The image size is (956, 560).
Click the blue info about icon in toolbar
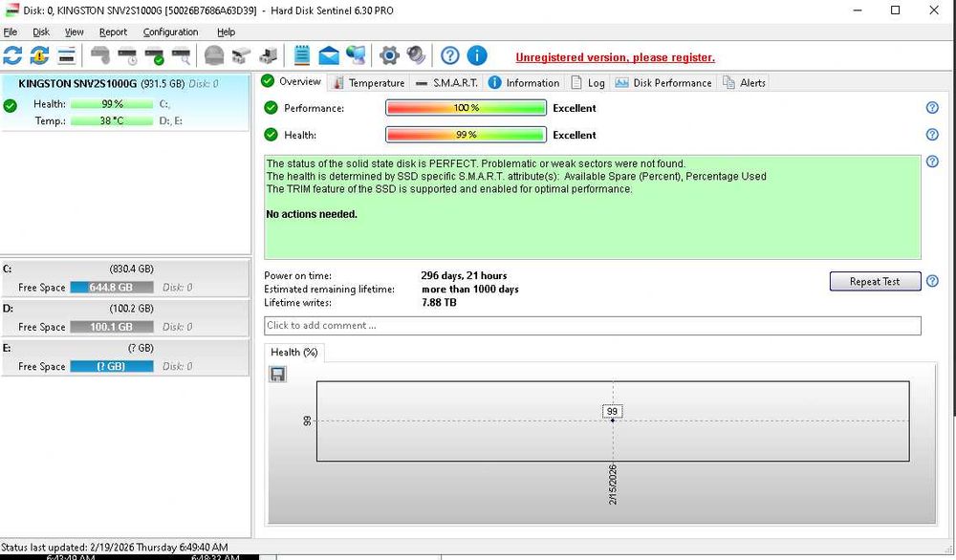point(477,55)
